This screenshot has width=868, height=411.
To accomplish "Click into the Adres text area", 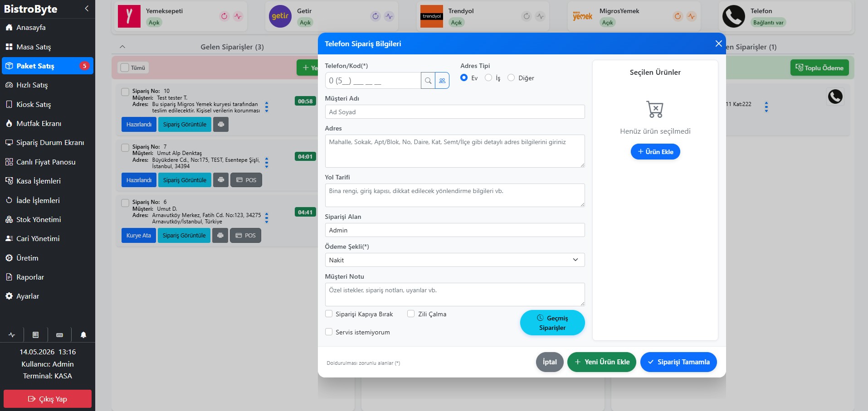I will click(x=455, y=151).
